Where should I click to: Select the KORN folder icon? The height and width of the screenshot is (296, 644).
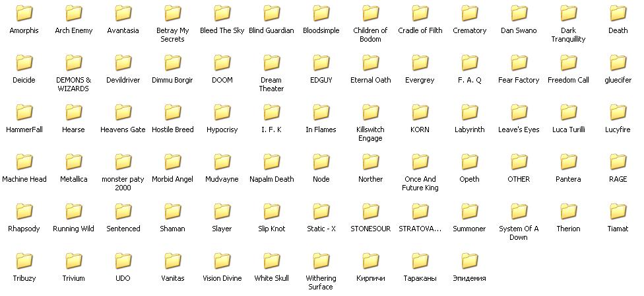pos(420,112)
